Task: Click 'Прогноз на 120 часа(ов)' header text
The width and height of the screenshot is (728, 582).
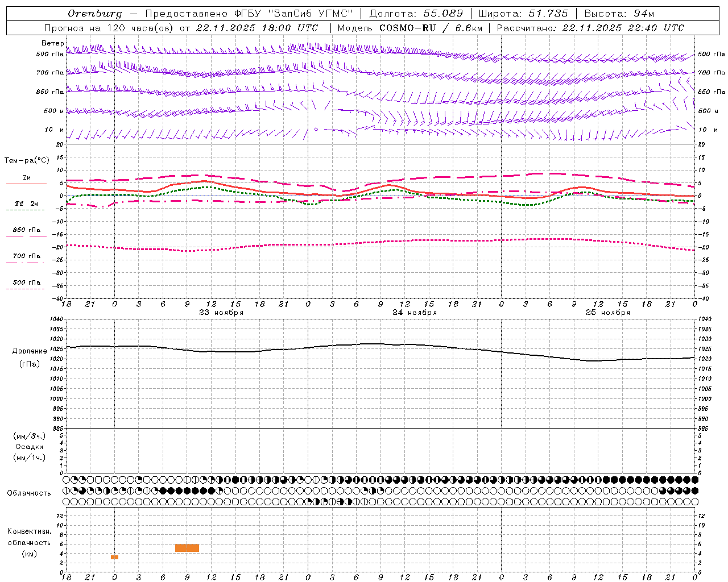Action: click(x=109, y=28)
